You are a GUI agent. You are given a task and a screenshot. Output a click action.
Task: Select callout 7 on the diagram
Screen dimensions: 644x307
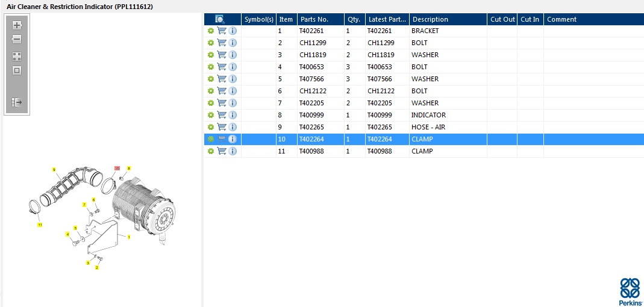pos(84,205)
